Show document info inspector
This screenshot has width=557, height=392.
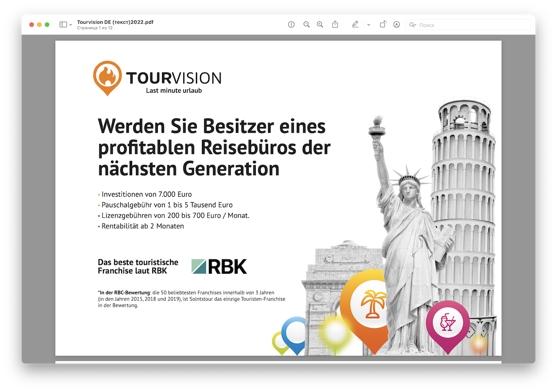coord(291,25)
